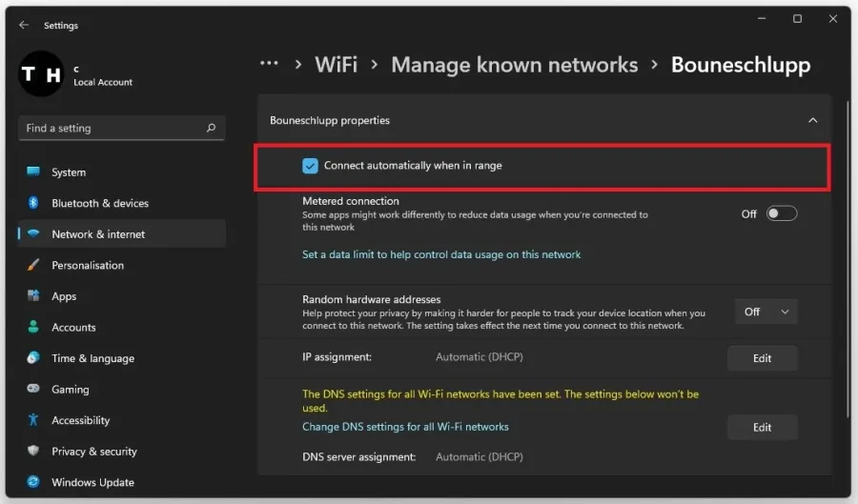Open System settings
Image resolution: width=858 pixels, height=504 pixels.
[122, 172]
